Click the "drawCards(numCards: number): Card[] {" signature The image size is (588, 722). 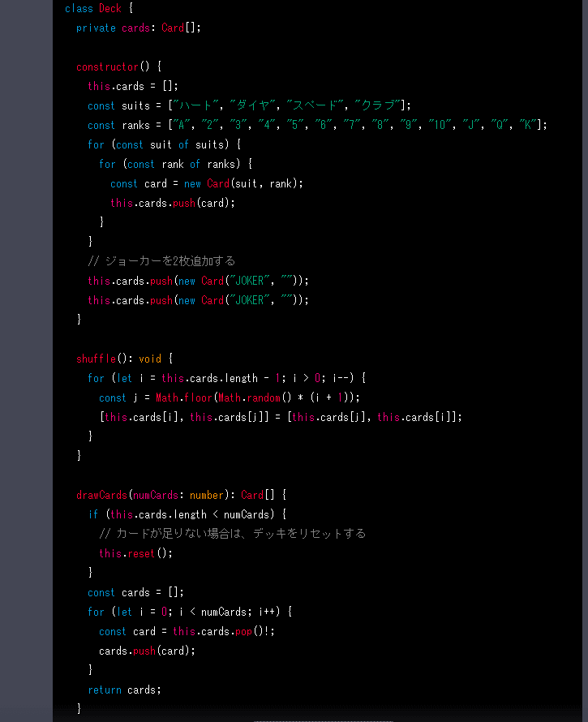coord(182,495)
